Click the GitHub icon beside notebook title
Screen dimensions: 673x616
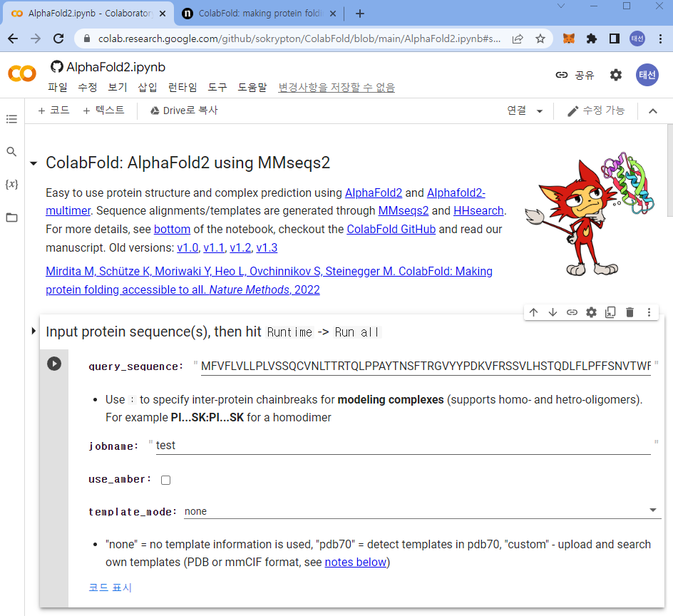click(x=56, y=67)
